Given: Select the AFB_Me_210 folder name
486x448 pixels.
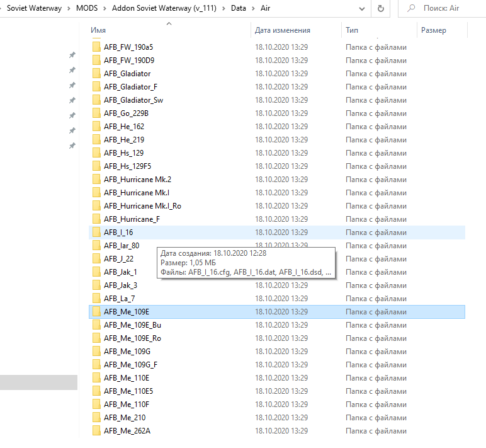Looking at the screenshot, I should click(x=125, y=418).
